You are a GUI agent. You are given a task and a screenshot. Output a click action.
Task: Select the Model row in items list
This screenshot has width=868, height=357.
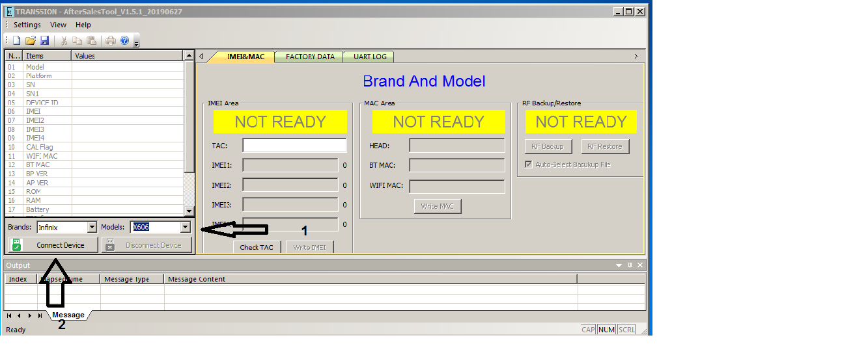click(x=95, y=67)
